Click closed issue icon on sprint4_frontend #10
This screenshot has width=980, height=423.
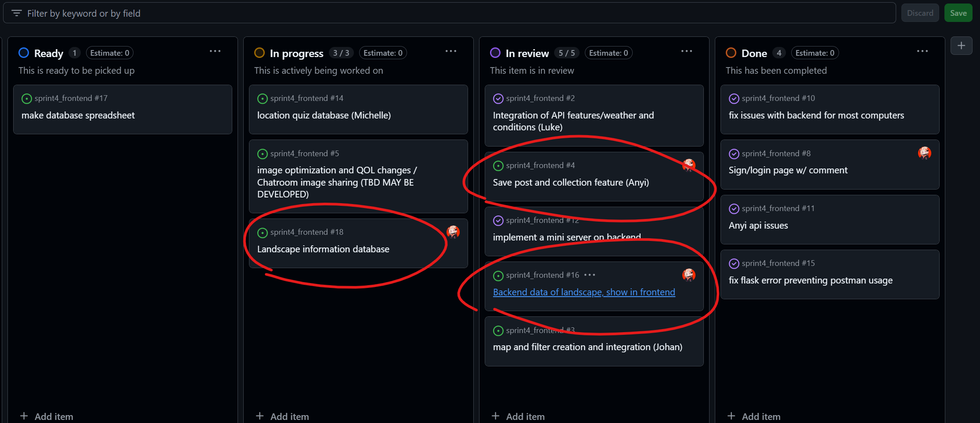[x=734, y=99]
